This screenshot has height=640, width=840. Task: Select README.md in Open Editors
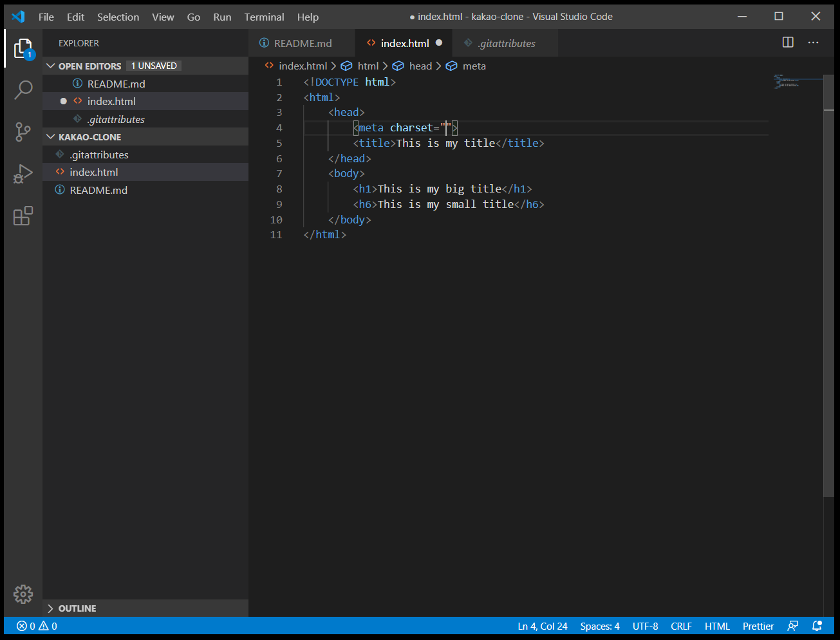pos(145,84)
